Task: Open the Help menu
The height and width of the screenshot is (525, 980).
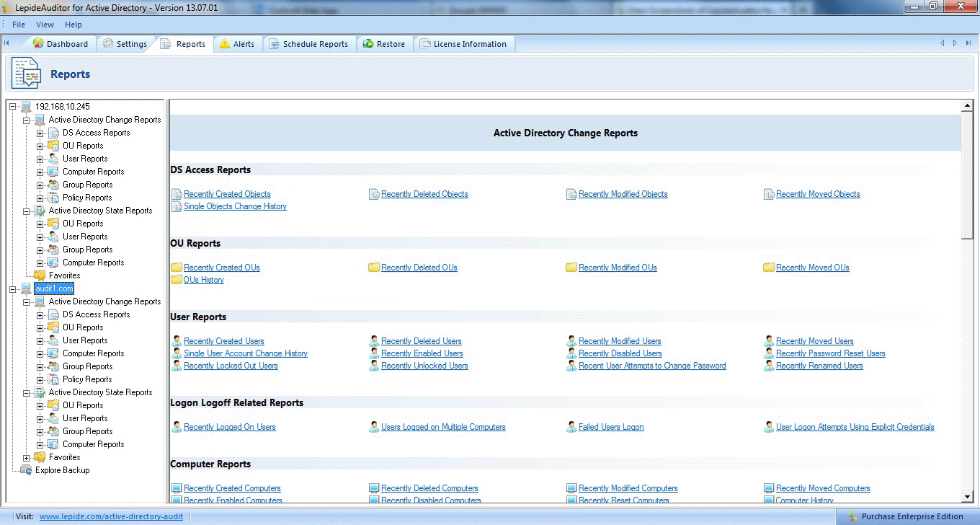Action: (x=73, y=25)
